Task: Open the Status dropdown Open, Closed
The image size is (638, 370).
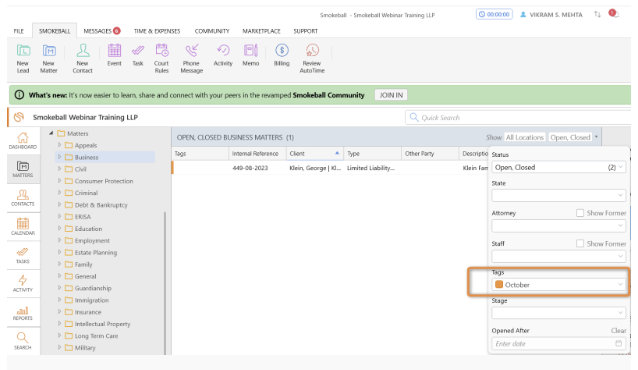Action: (x=559, y=167)
